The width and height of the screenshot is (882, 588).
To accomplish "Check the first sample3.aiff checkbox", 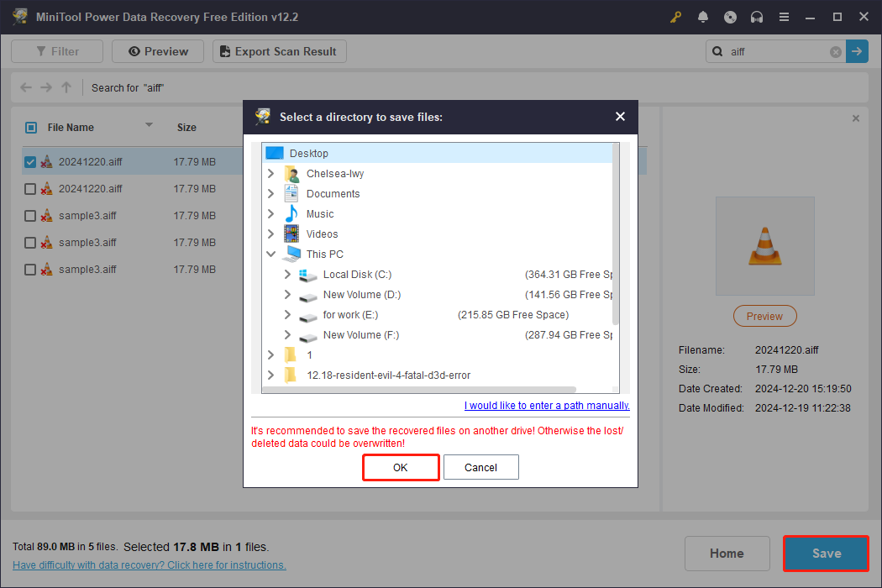I will [30, 216].
